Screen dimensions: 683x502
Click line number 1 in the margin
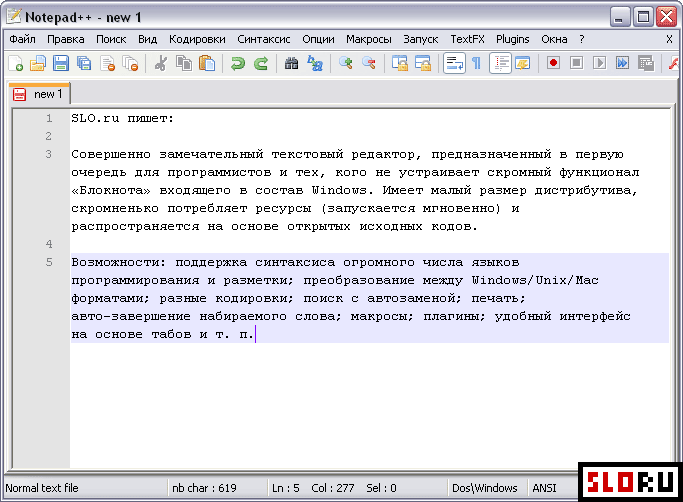click(x=49, y=118)
